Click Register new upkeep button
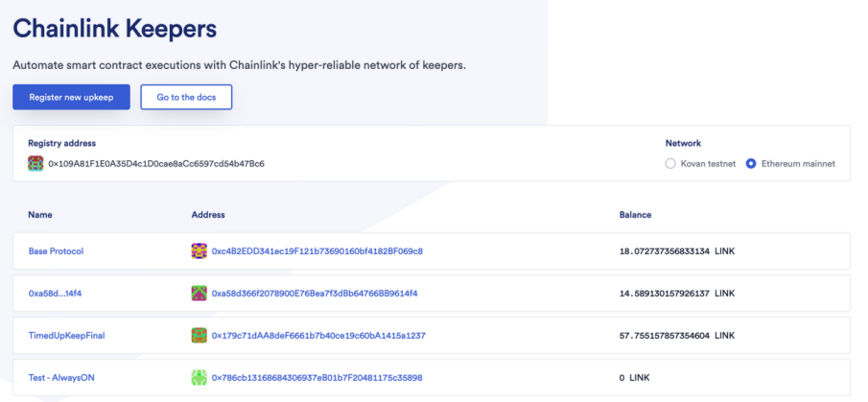The height and width of the screenshot is (402, 868). tap(71, 97)
